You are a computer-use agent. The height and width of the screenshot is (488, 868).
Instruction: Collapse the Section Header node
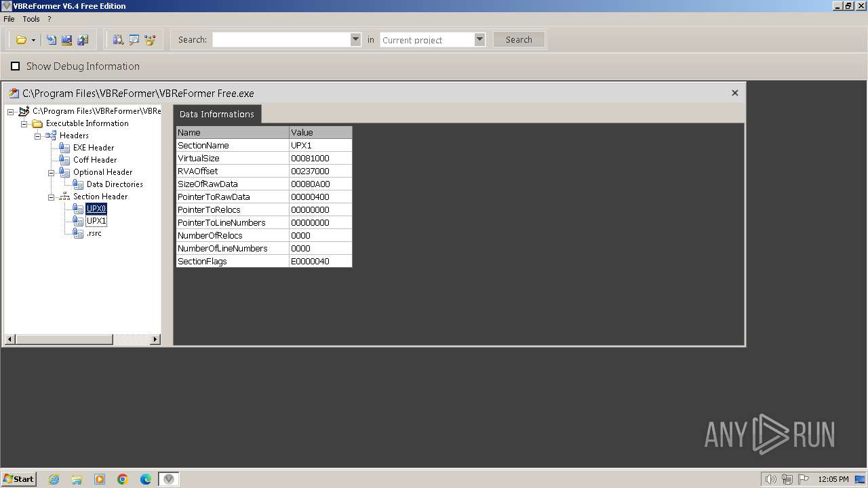51,197
